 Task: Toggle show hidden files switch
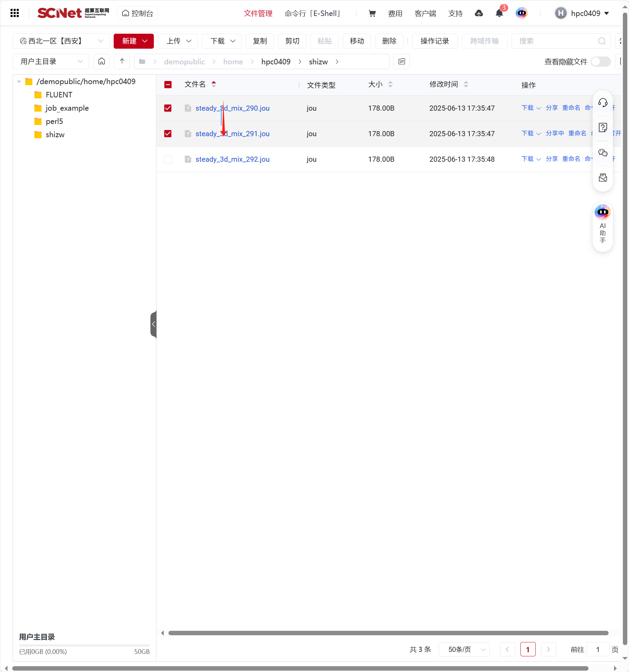pos(600,62)
